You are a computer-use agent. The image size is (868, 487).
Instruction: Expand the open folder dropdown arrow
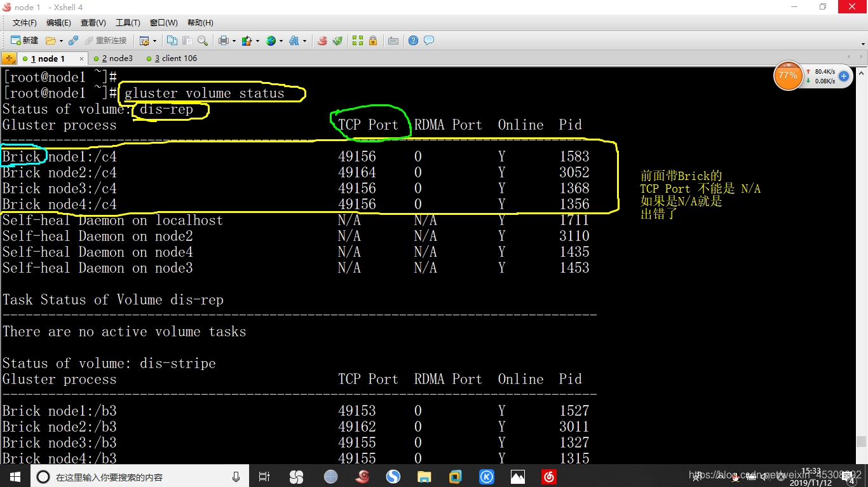[61, 41]
